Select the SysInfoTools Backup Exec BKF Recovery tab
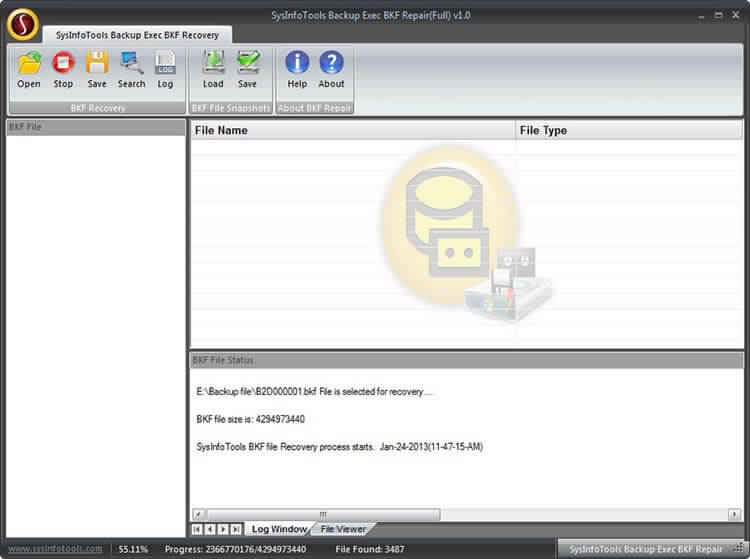 click(137, 35)
